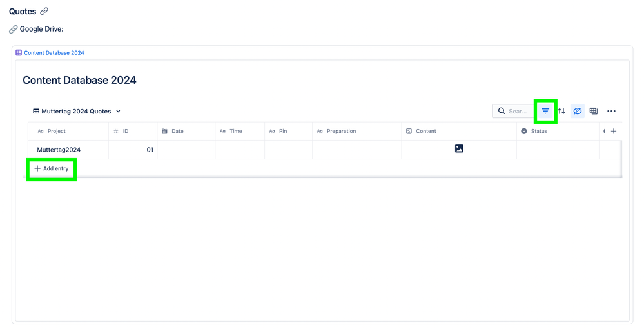Toggle hidden fields eye icon
Viewport: 644px width, 334px height.
578,111
